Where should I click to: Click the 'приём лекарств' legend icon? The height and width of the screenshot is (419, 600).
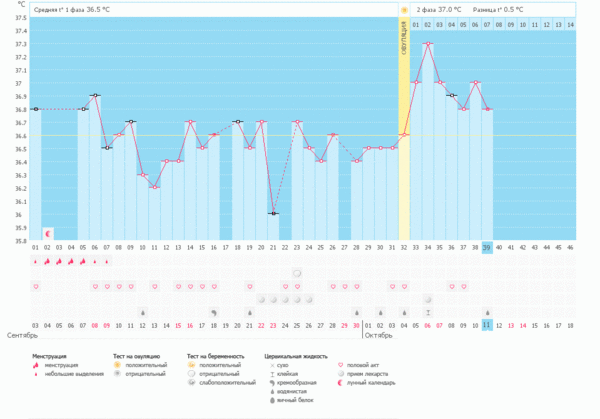tap(342, 373)
